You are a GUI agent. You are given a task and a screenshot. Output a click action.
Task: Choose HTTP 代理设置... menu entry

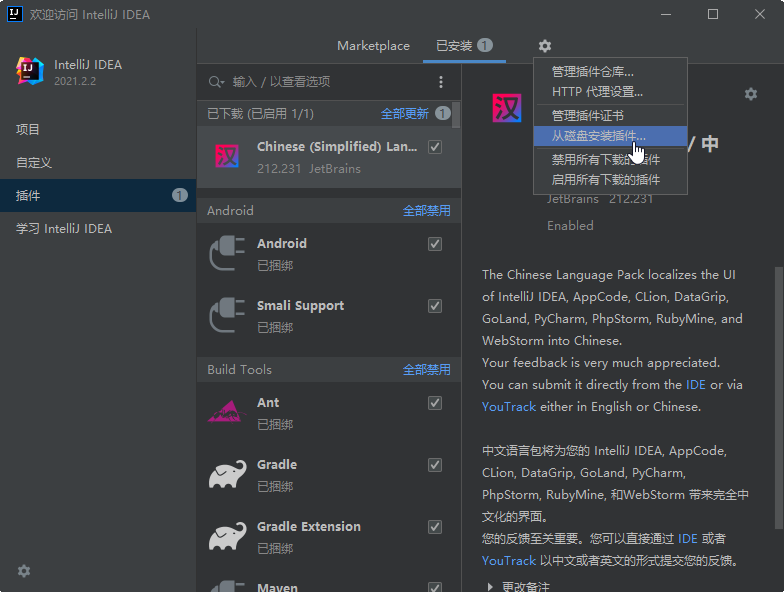click(x=610, y=92)
